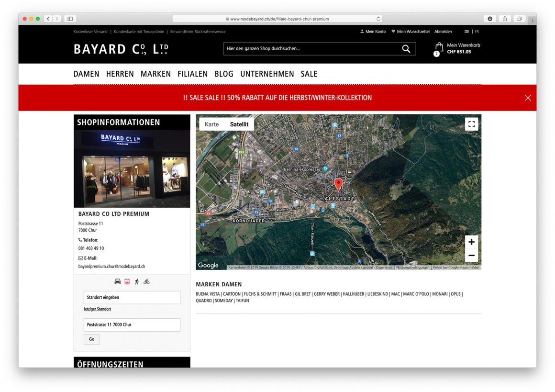This screenshot has height=392, width=555.
Task: Click Mein Warenkorb cart total
Action: point(463,48)
